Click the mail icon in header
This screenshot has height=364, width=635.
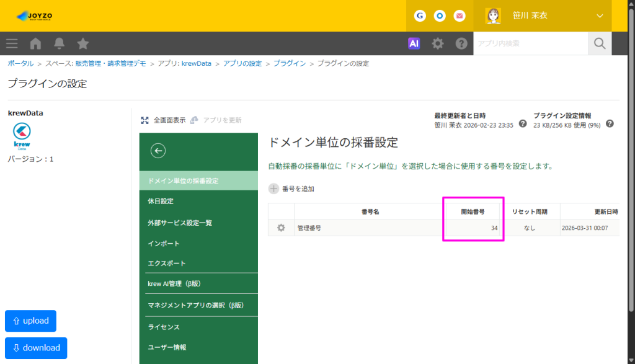[x=460, y=16]
